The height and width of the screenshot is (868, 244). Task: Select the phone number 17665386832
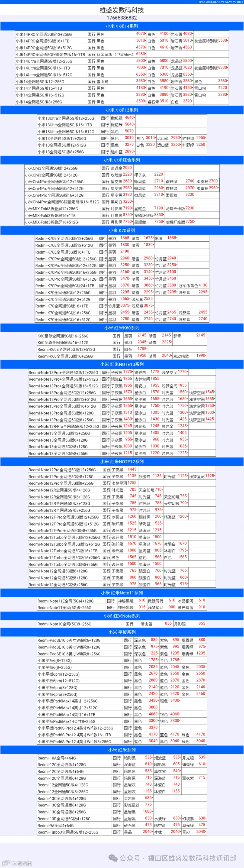[122, 18]
